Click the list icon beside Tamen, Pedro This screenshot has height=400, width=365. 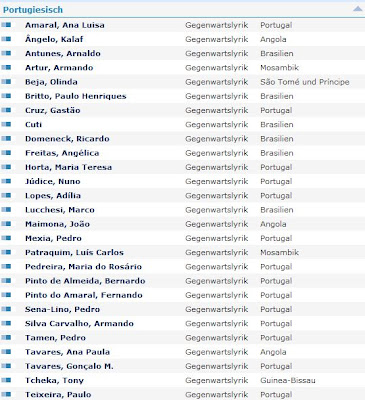(6, 337)
